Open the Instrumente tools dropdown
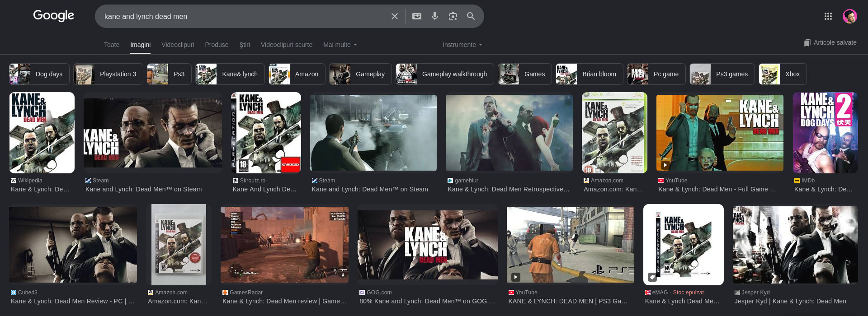The width and height of the screenshot is (868, 316). click(462, 45)
